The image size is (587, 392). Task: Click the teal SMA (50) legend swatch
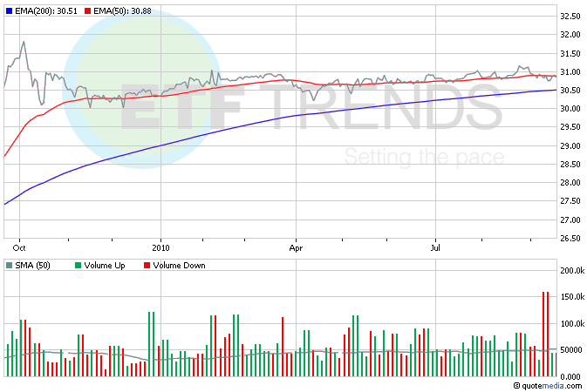click(9, 265)
